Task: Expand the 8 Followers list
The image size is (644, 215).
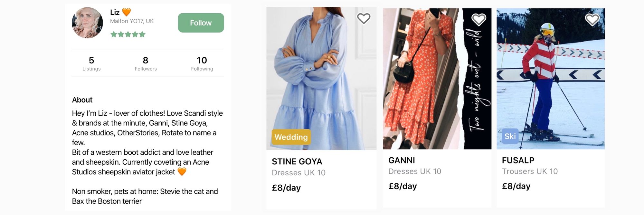Action: click(x=146, y=63)
